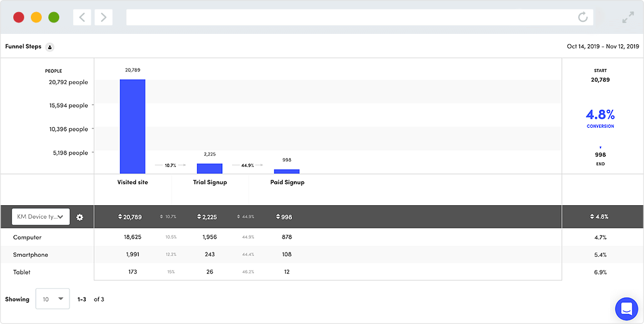This screenshot has height=324, width=644.
Task: Click the green maximize window button
Action: pos(54,18)
